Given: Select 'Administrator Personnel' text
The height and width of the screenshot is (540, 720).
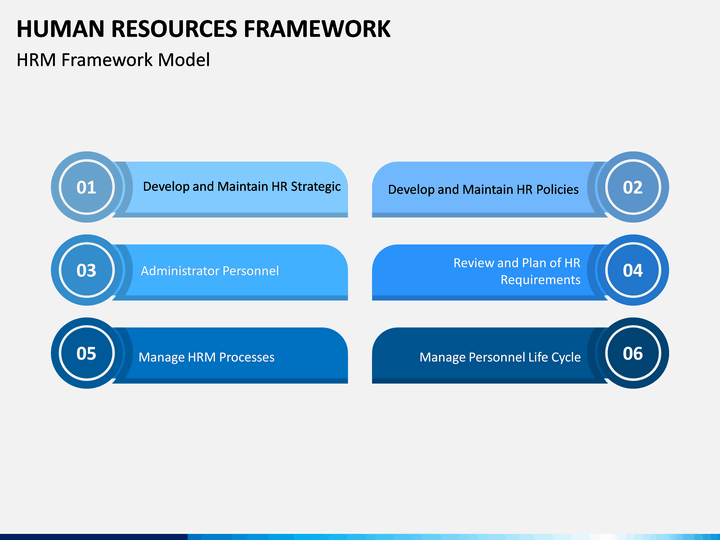Looking at the screenshot, I should click(210, 271).
